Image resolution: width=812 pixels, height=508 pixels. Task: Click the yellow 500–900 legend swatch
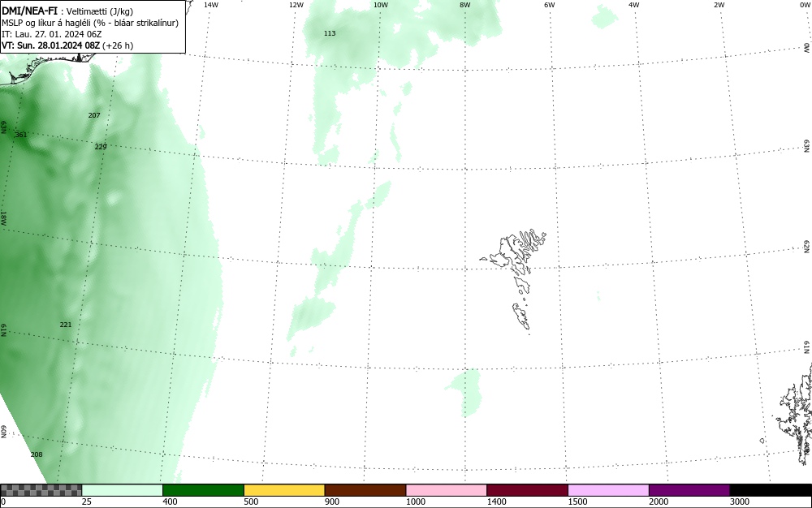pos(284,490)
